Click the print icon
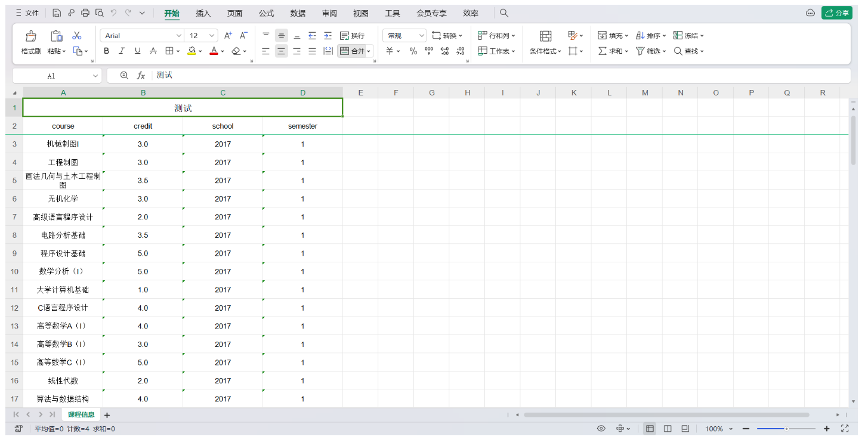 coord(85,13)
